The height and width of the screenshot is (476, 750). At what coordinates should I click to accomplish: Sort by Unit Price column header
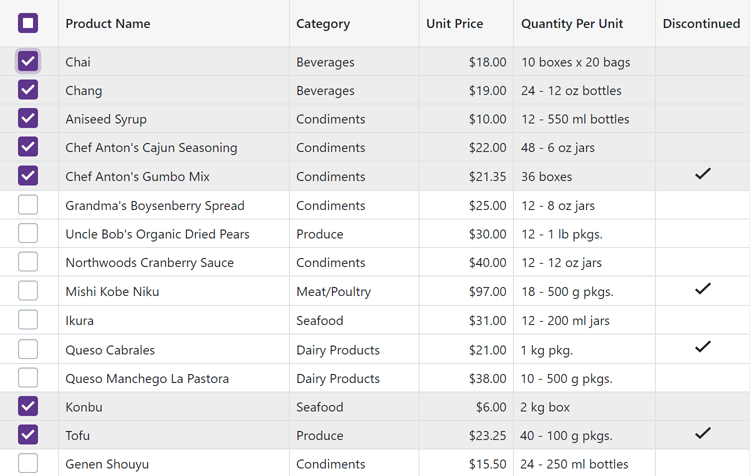click(x=454, y=24)
